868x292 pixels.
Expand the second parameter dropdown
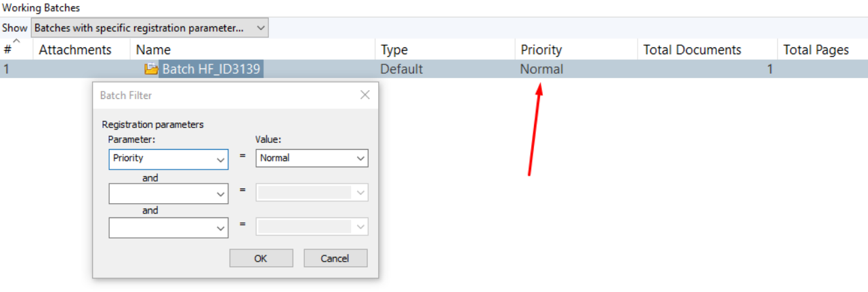[x=168, y=194]
